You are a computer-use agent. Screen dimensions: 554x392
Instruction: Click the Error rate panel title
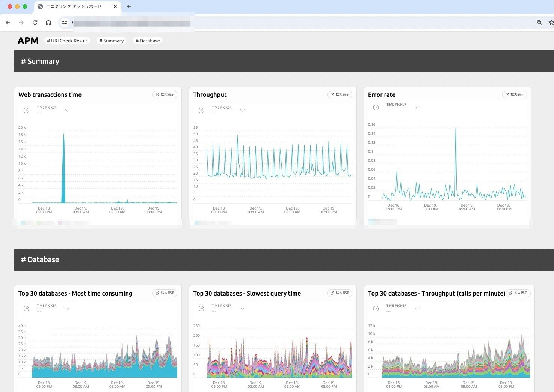[382, 95]
